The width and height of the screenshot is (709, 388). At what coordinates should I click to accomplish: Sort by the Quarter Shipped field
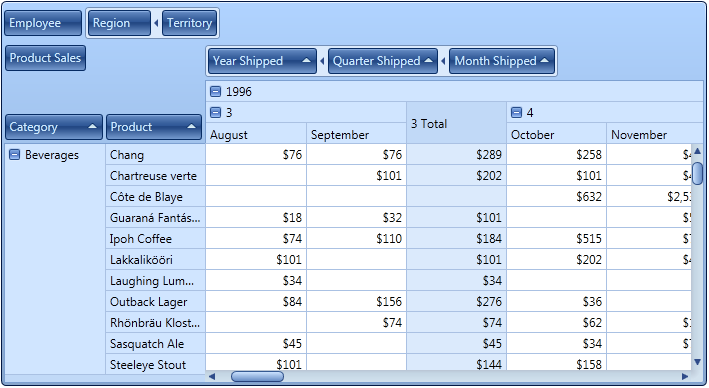pyautogui.click(x=383, y=61)
